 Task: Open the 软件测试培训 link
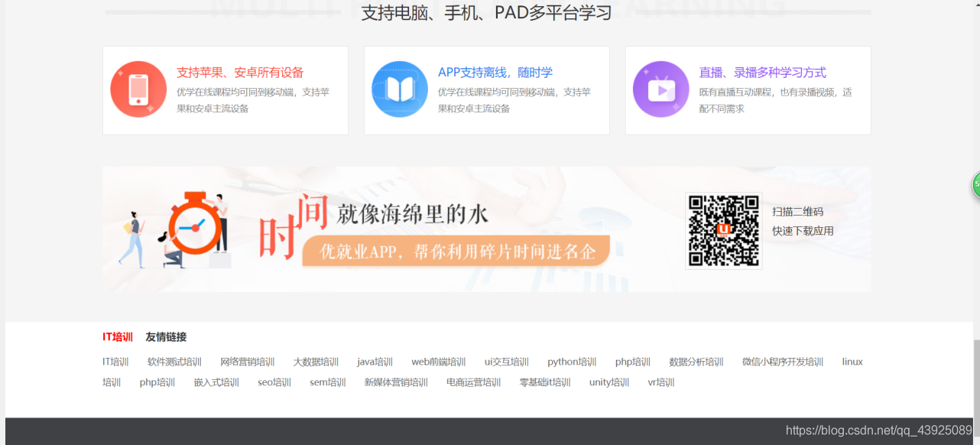click(174, 362)
